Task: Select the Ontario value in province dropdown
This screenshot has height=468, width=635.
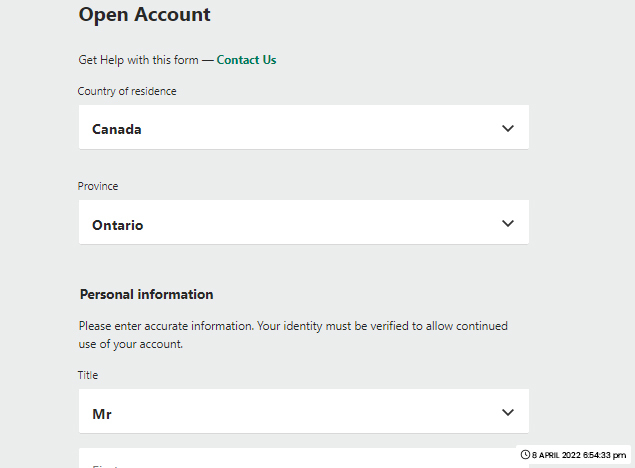Action: coord(117,225)
